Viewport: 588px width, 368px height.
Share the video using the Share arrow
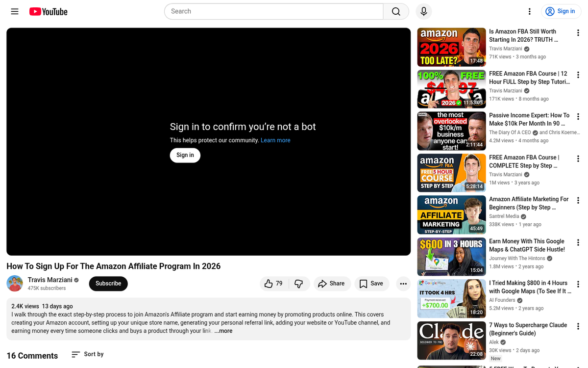coord(332,284)
